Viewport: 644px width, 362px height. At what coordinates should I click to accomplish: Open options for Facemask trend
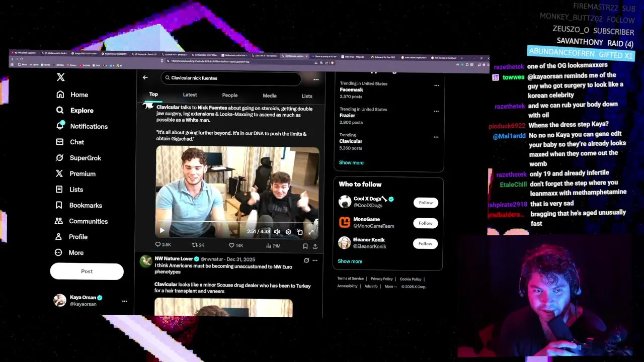click(436, 85)
